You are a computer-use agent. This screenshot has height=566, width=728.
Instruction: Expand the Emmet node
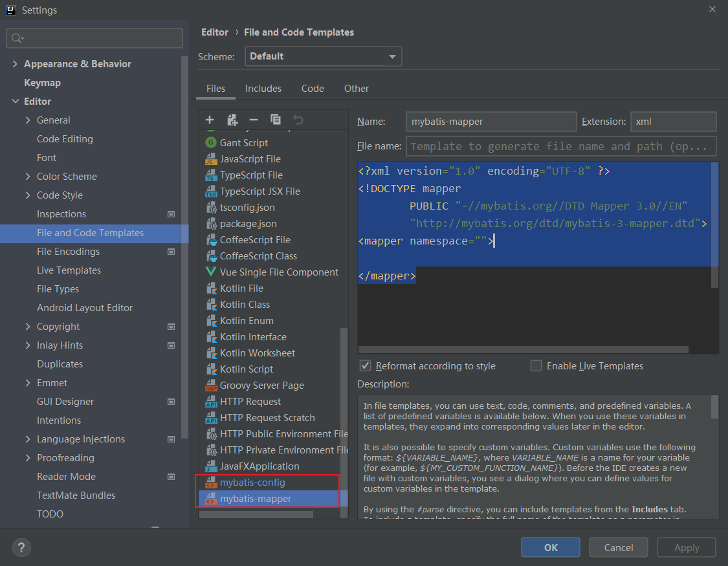[x=28, y=383]
